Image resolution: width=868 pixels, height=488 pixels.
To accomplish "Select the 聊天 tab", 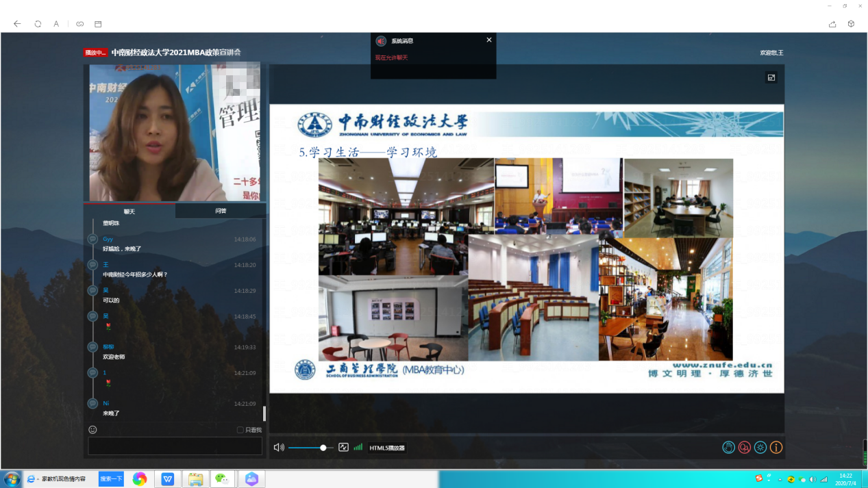I will pyautogui.click(x=129, y=211).
